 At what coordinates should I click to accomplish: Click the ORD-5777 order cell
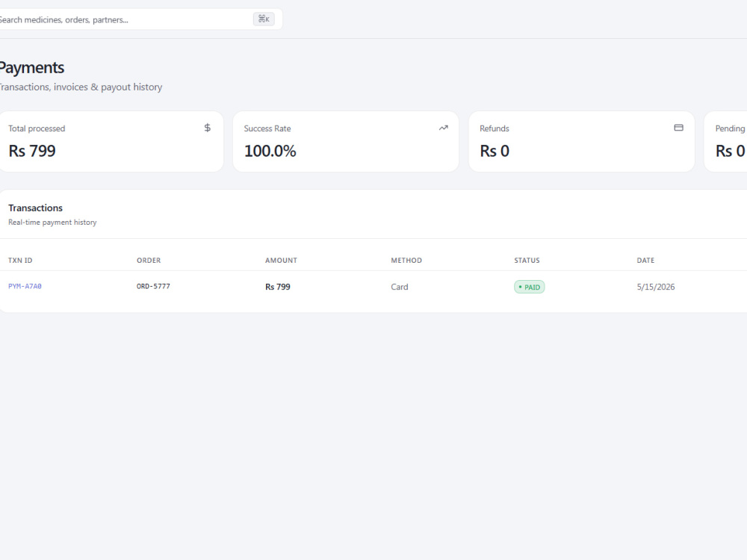[153, 286]
